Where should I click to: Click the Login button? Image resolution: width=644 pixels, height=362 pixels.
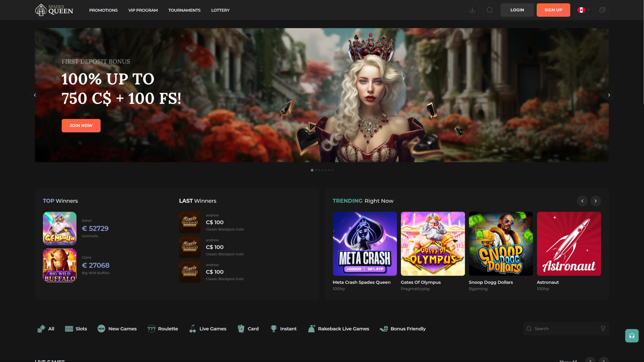[517, 10]
